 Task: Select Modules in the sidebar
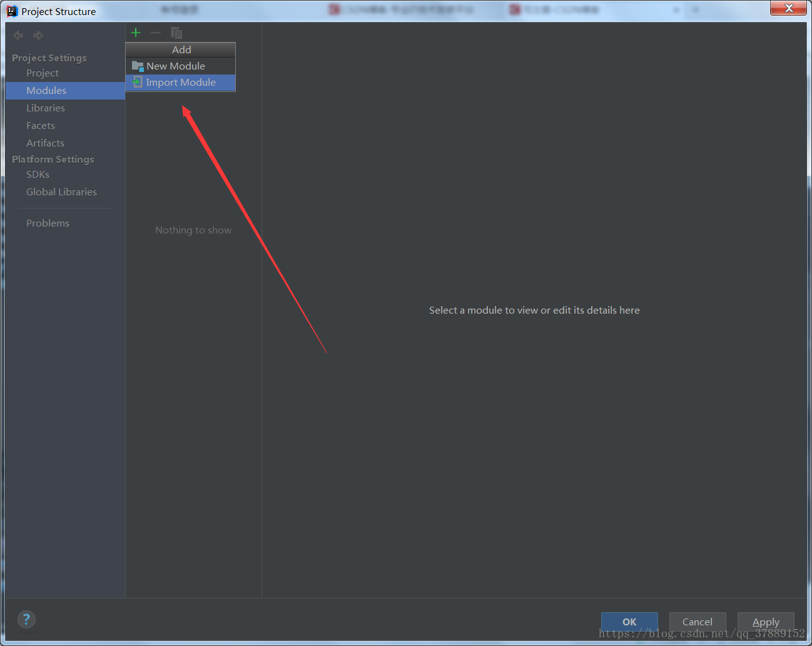click(65, 91)
